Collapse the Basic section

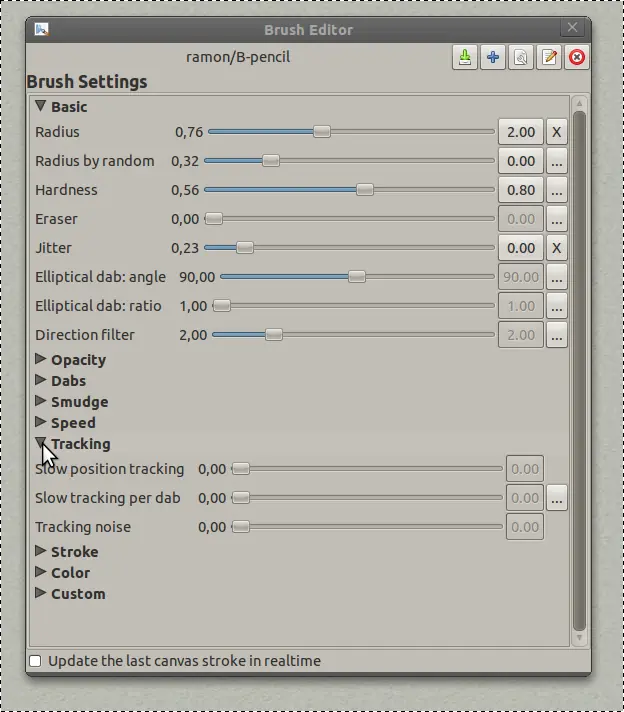click(40, 106)
